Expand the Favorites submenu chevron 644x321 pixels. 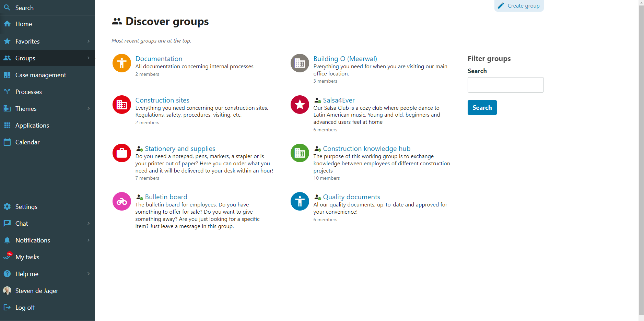pos(89,41)
